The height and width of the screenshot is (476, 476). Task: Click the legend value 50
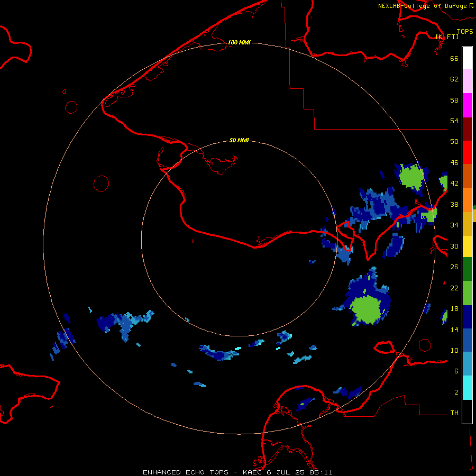(x=454, y=142)
